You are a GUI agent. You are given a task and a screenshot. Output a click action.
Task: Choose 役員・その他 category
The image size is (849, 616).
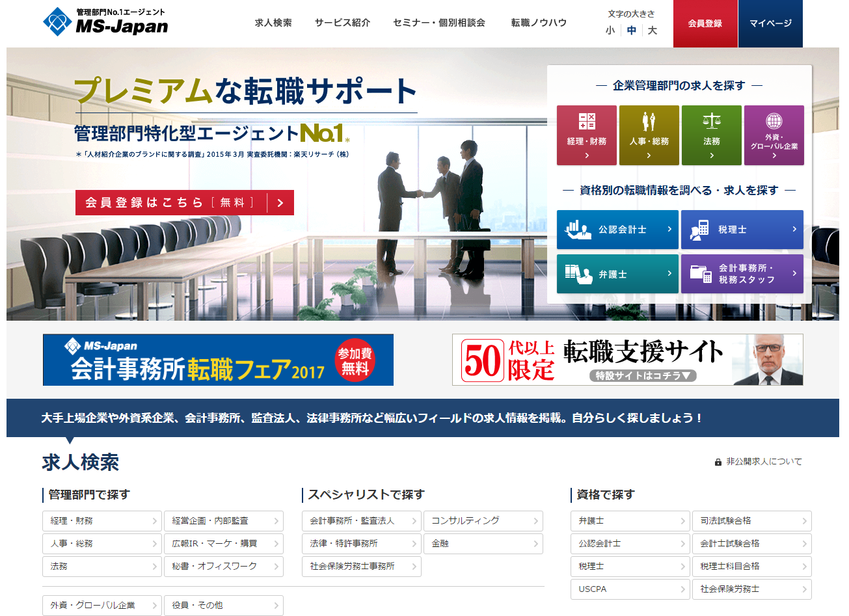224,606
